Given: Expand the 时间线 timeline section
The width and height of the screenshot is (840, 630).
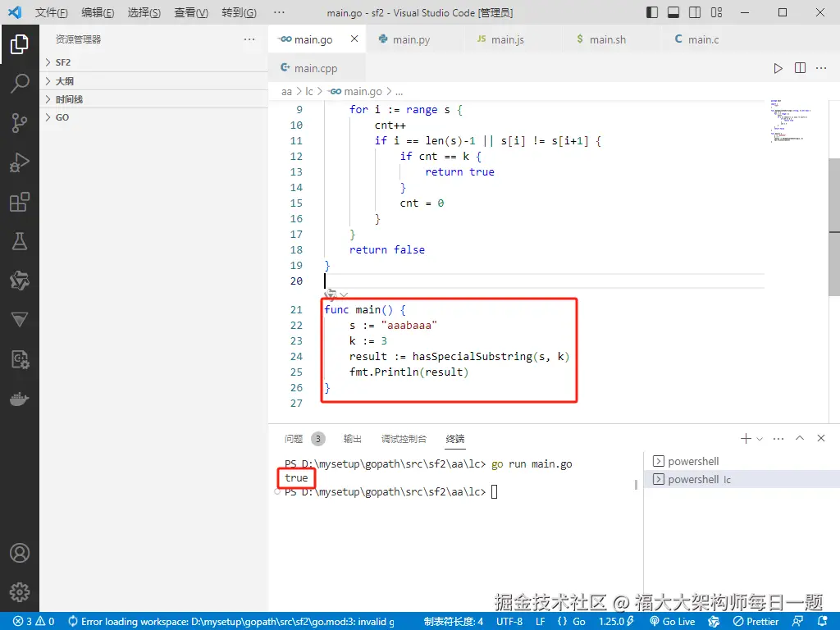Looking at the screenshot, I should (x=153, y=99).
